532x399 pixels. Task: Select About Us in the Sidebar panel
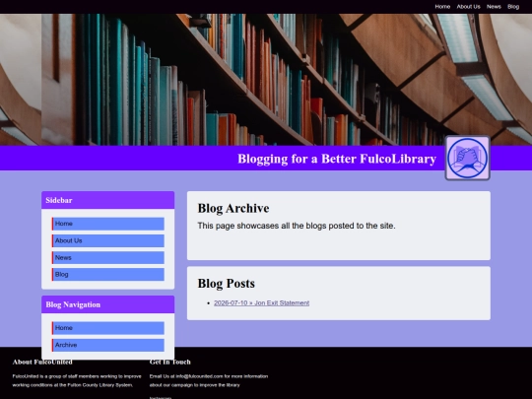pos(108,240)
